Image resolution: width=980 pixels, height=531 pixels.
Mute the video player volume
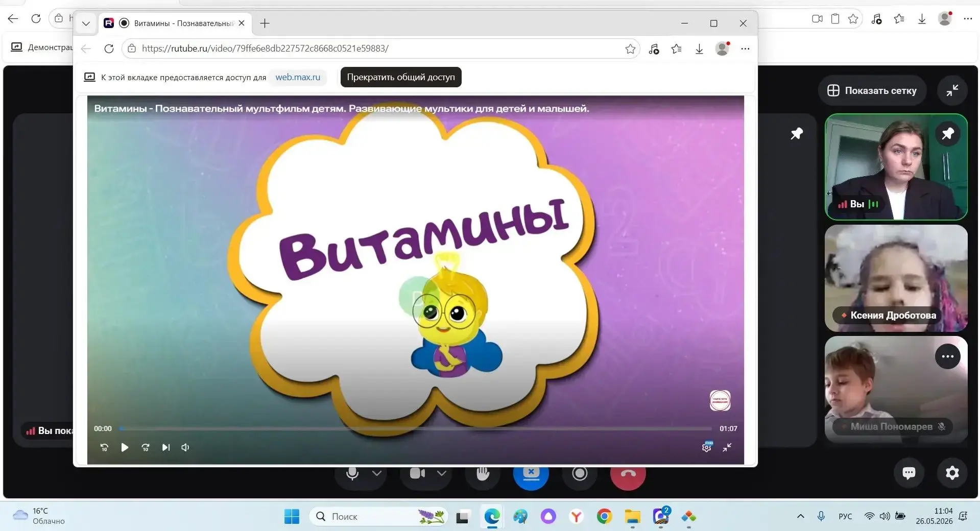[x=185, y=447]
